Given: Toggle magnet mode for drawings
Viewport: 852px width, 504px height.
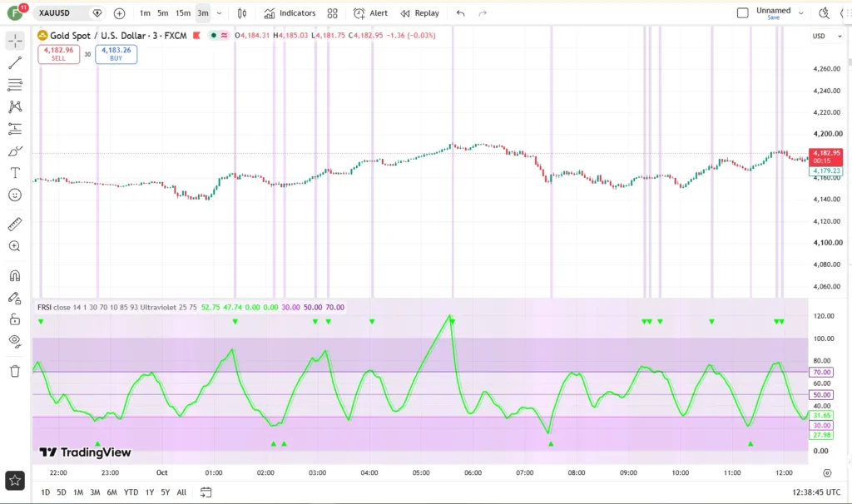Looking at the screenshot, I should tap(15, 275).
